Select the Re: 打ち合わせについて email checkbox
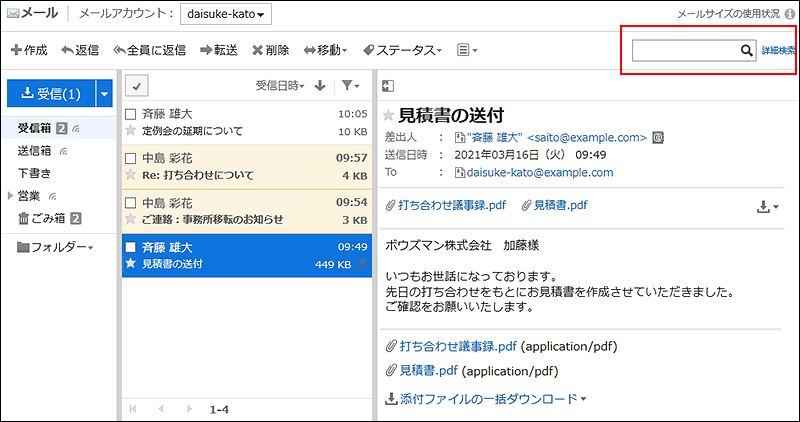 coord(130,158)
